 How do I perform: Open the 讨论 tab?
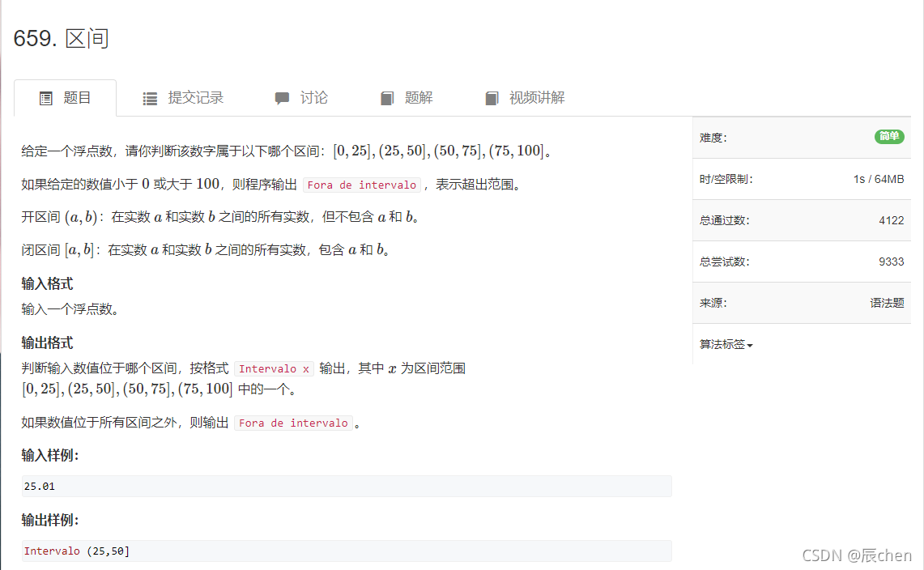[301, 98]
